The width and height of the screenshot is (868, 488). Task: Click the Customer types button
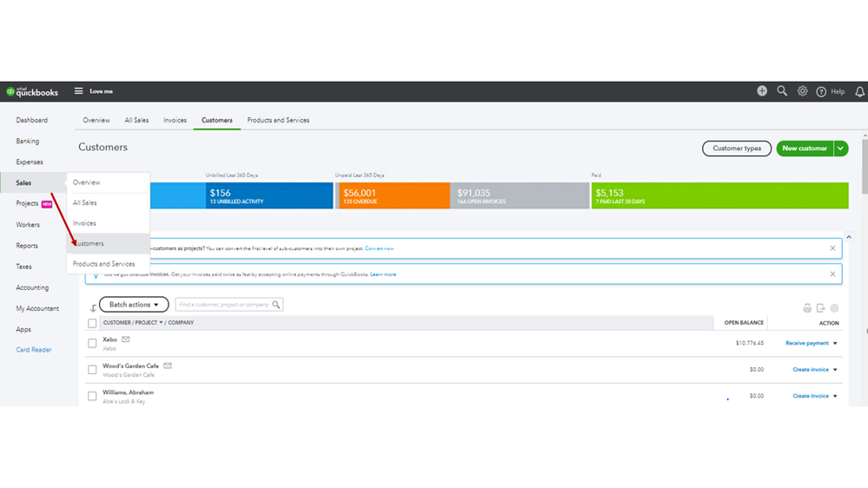(x=737, y=148)
